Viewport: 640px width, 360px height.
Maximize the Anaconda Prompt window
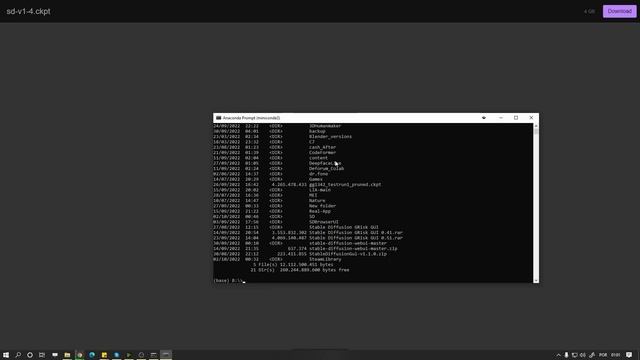[x=516, y=118]
